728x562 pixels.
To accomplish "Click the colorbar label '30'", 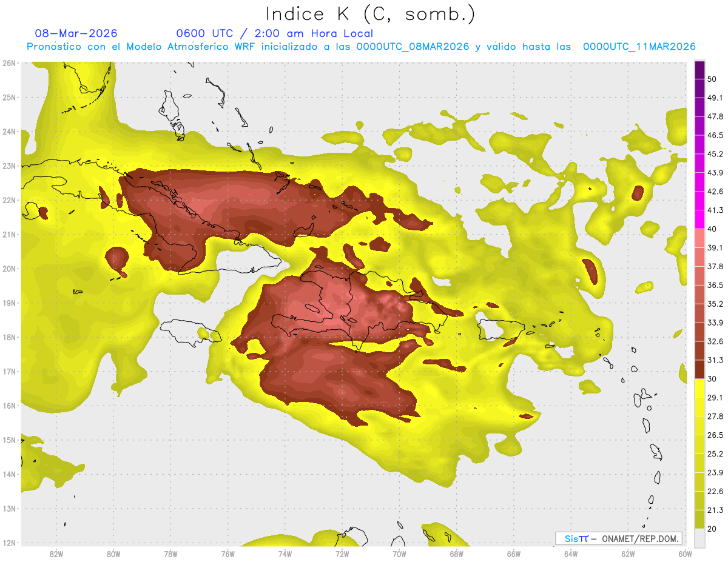I will click(712, 379).
